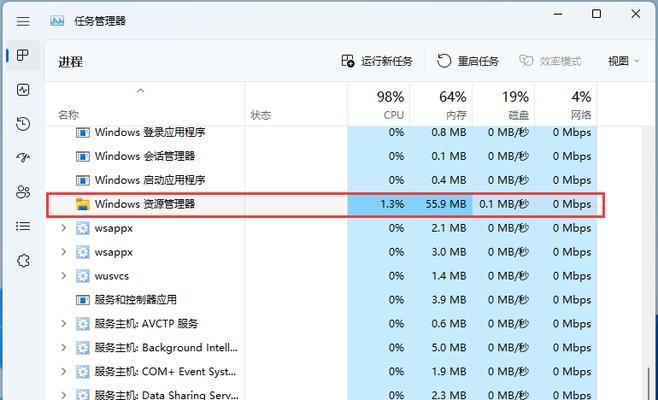This screenshot has width=658, height=400.
Task: Open the Startup apps sidebar icon
Action: click(23, 158)
